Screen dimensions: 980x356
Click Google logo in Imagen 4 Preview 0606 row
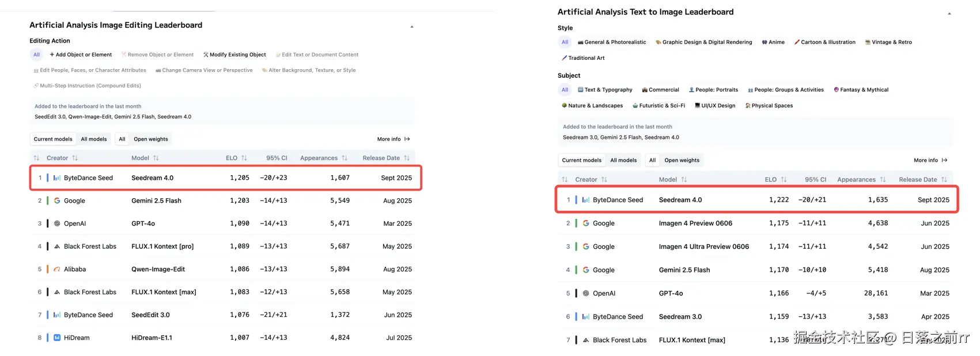click(x=586, y=223)
